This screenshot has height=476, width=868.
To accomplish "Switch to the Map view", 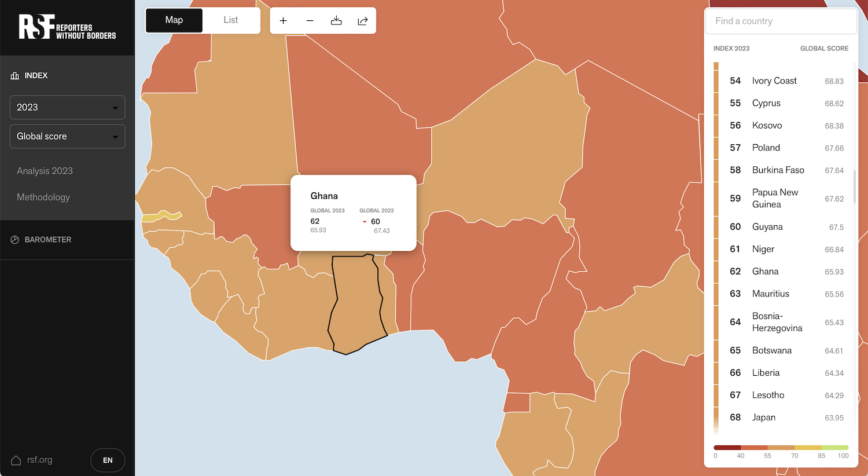I will (174, 20).
